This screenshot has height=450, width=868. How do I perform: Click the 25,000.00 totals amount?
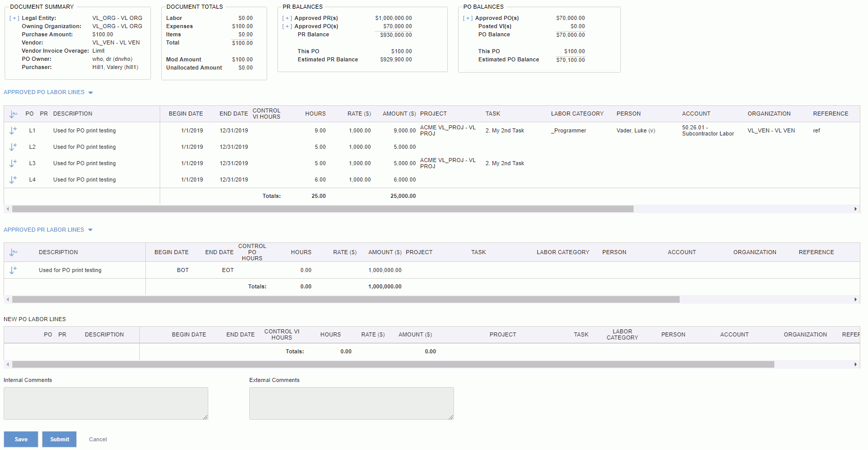403,196
